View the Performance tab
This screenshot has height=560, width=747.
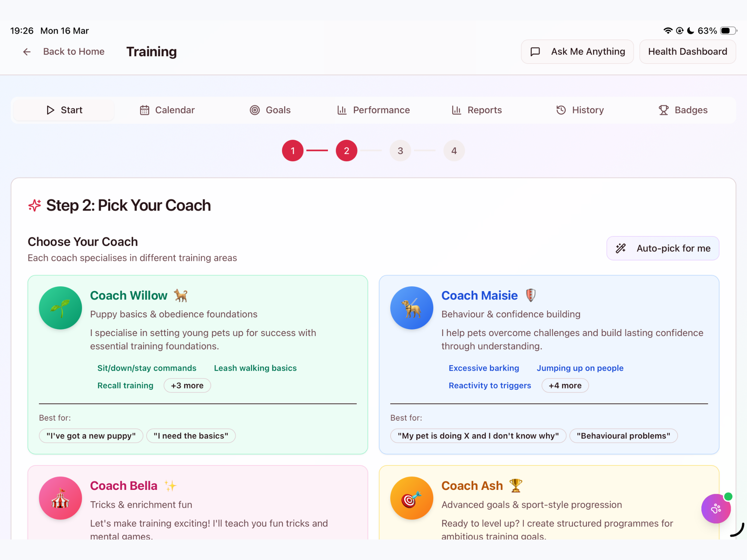tap(373, 110)
